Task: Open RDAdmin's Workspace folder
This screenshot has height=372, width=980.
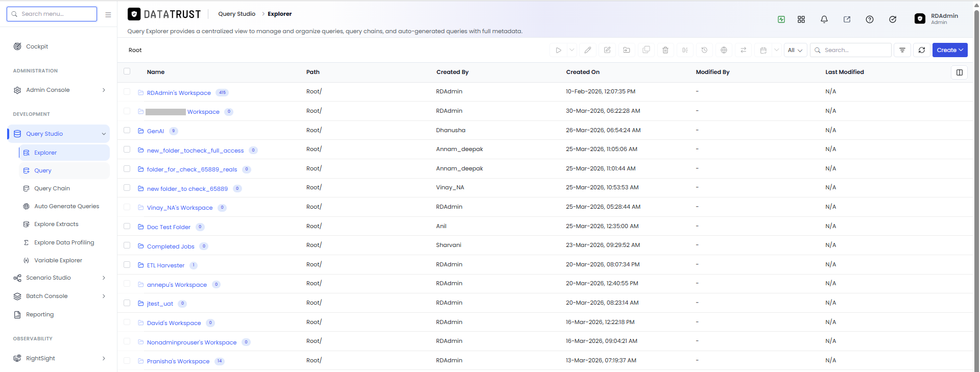Action: 179,93
